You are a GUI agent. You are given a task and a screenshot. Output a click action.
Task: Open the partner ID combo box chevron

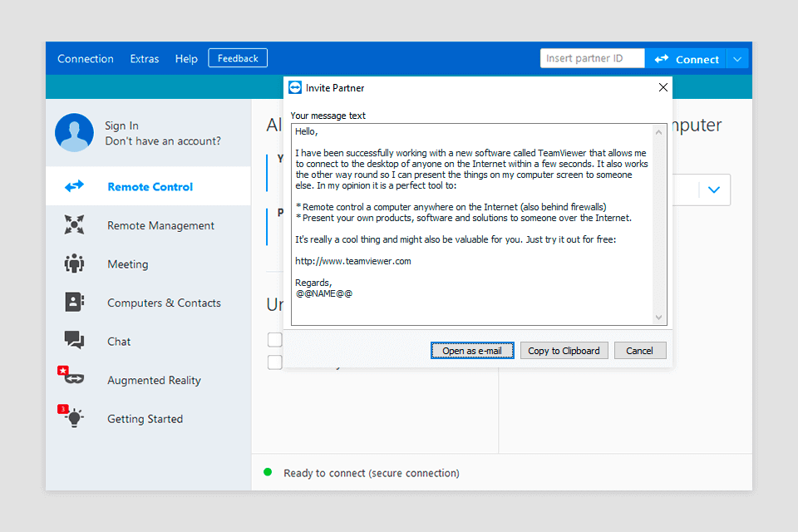[714, 190]
